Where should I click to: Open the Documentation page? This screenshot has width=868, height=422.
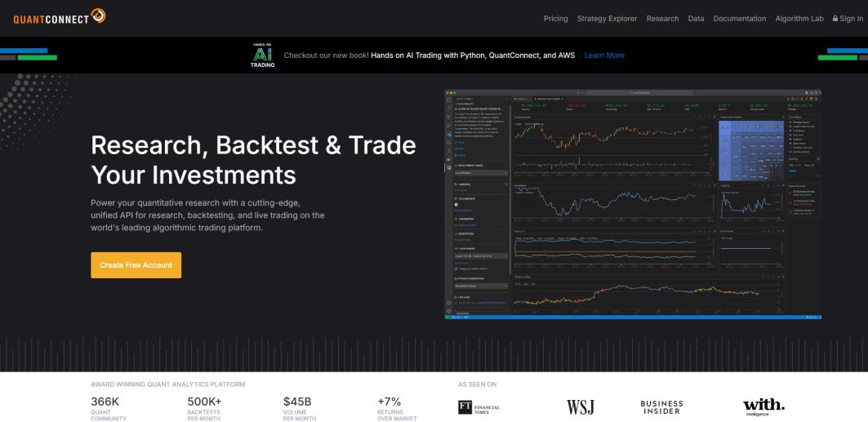(740, 18)
